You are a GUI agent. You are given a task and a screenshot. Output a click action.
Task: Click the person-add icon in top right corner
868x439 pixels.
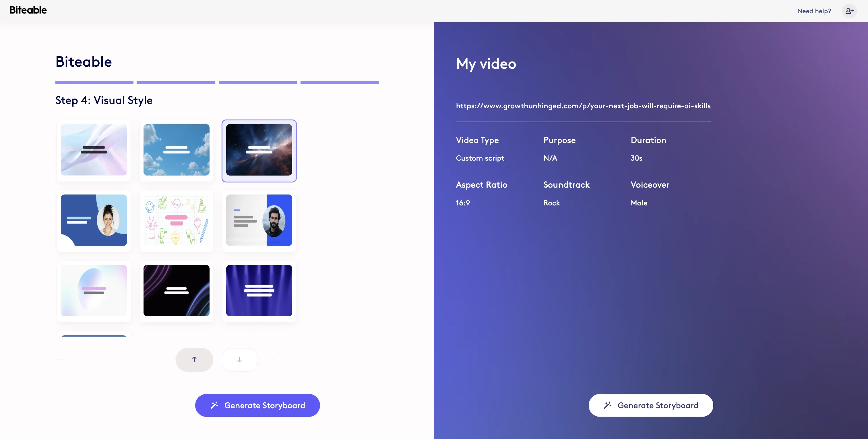(x=849, y=11)
